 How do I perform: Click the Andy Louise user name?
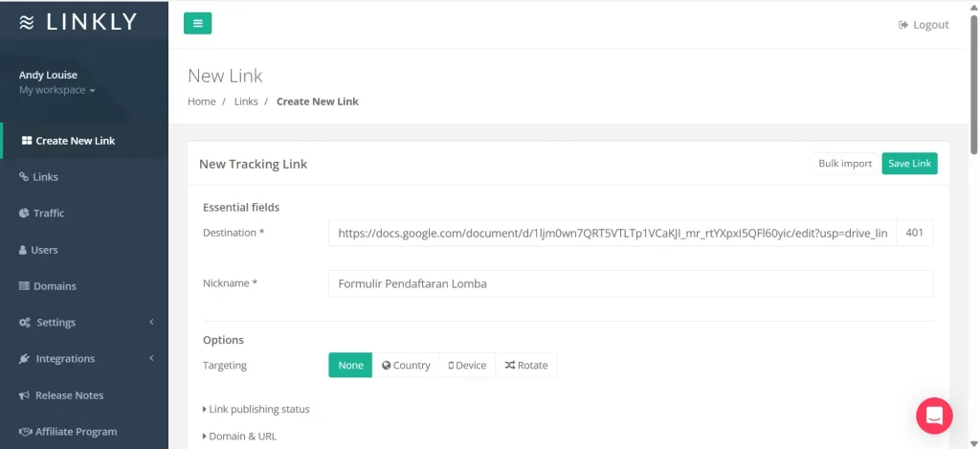(48, 75)
